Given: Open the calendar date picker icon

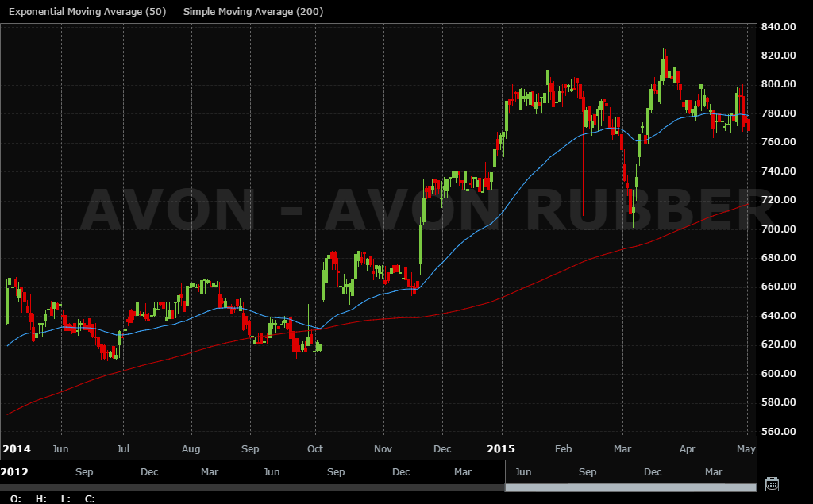Looking at the screenshot, I should click(x=772, y=484).
